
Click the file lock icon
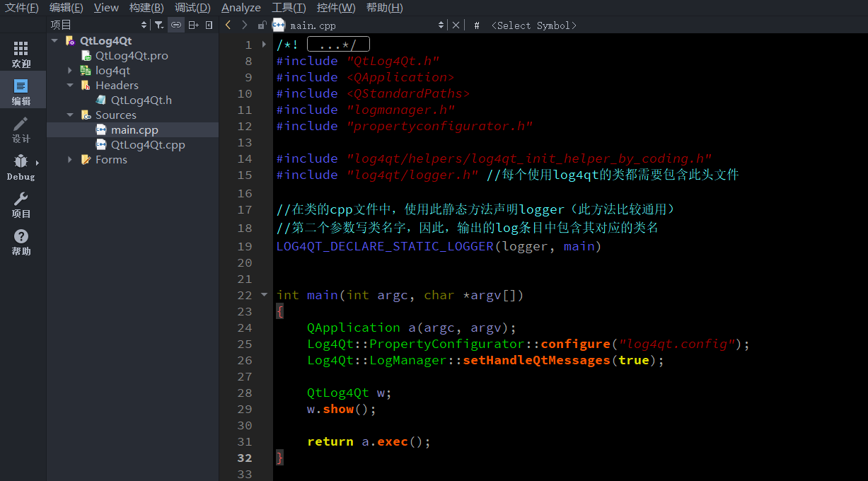[262, 25]
